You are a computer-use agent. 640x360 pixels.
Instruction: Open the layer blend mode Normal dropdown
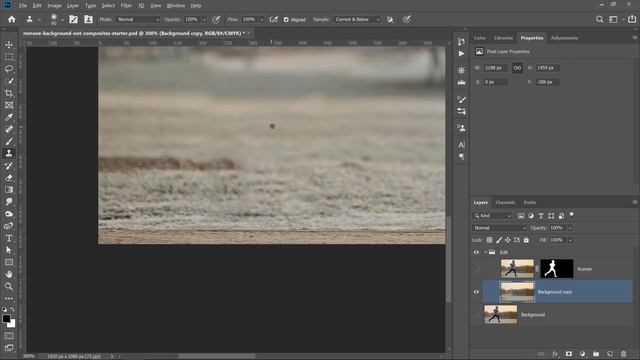500,228
